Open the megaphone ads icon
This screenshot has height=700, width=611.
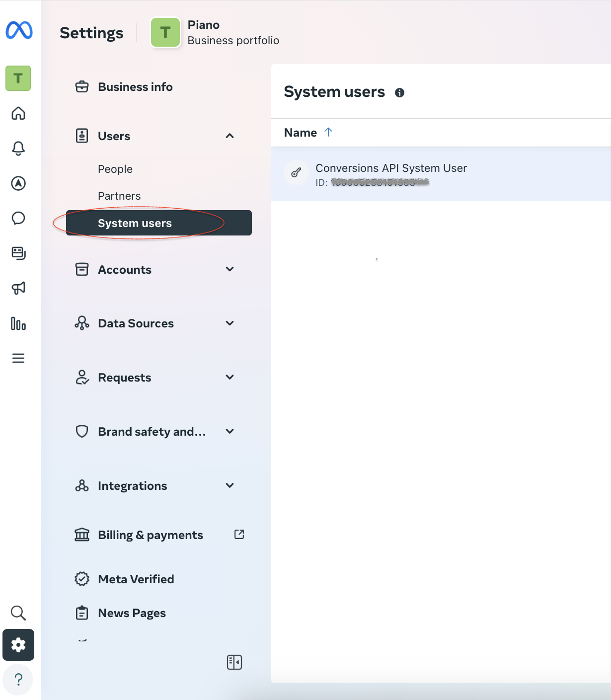coord(18,288)
